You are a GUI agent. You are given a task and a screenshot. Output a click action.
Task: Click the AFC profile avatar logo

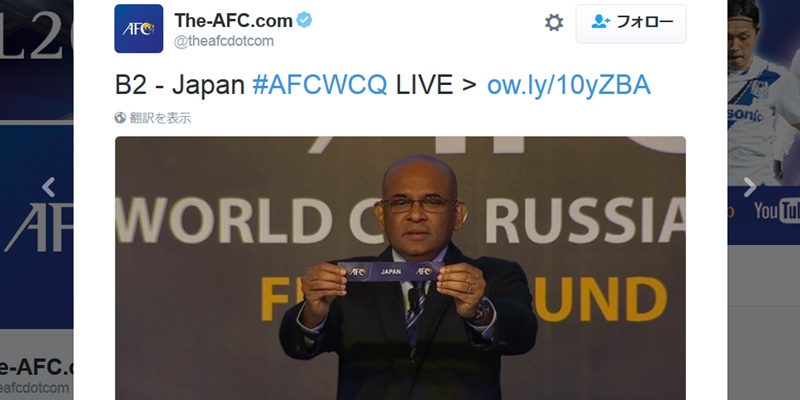[139, 29]
